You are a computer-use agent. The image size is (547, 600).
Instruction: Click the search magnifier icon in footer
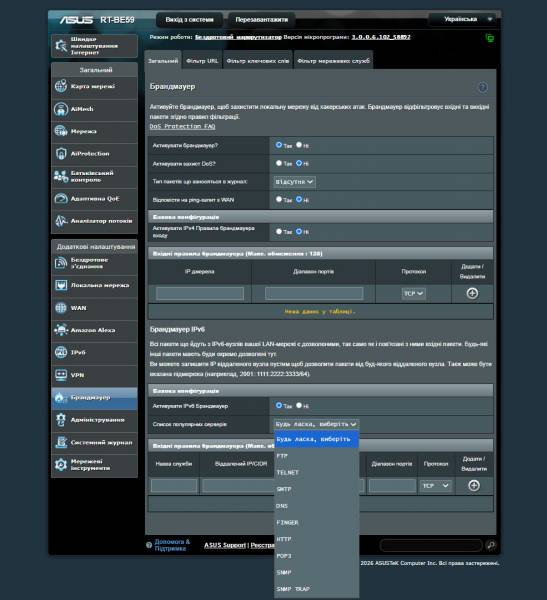coord(491,545)
